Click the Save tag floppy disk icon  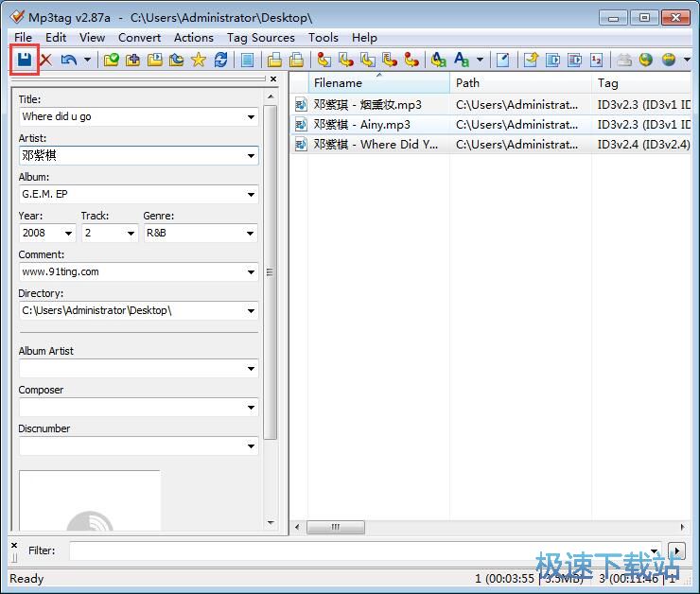pyautogui.click(x=25, y=60)
